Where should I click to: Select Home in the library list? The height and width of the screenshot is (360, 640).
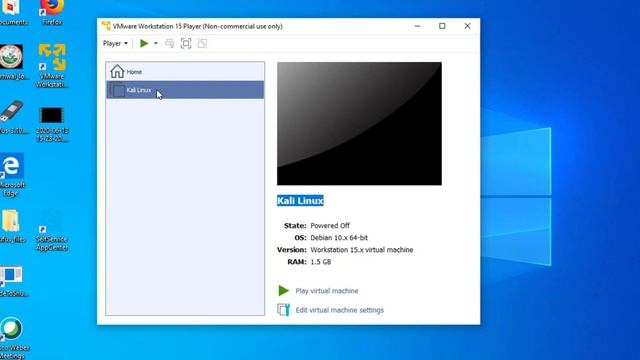185,71
